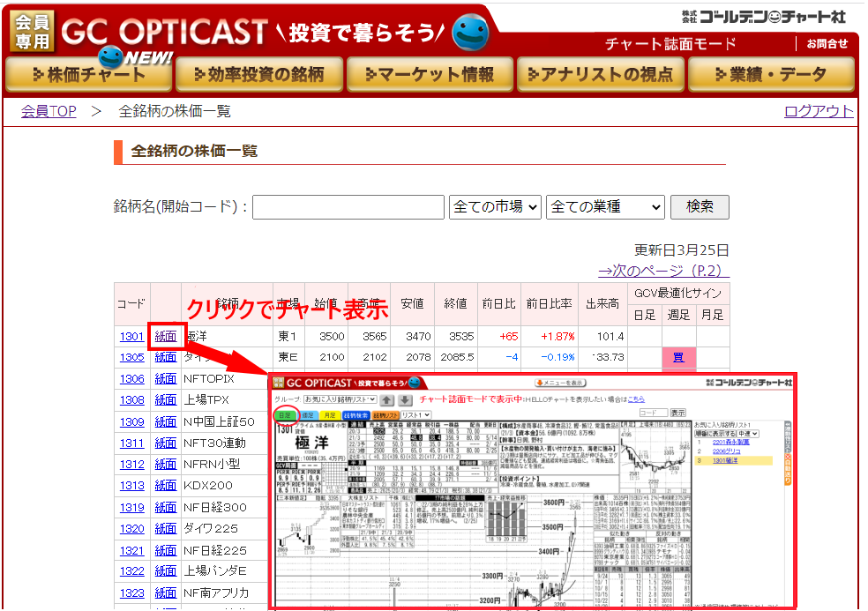
Task: Click 紙面 link for NF日経225
Action: pos(166,551)
